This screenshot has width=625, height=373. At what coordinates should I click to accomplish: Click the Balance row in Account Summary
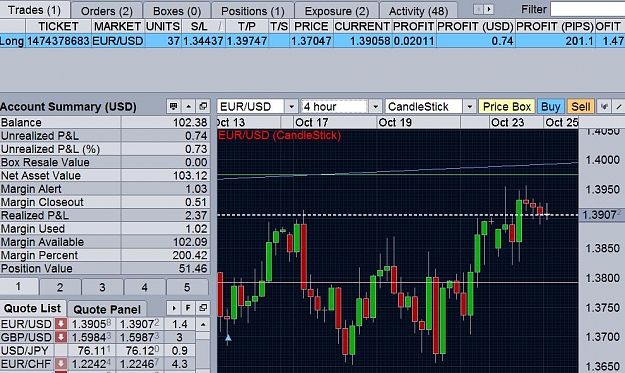(105, 122)
